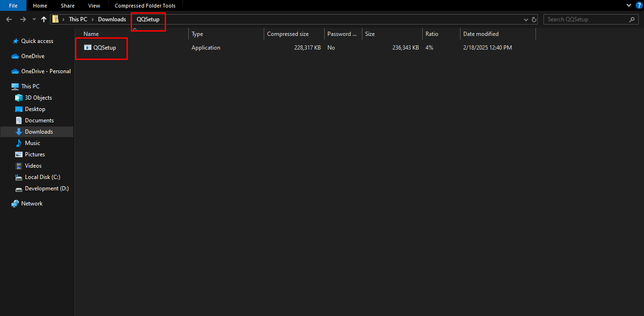644x316 pixels.
Task: Open Network in navigation pane
Action: [x=32, y=204]
